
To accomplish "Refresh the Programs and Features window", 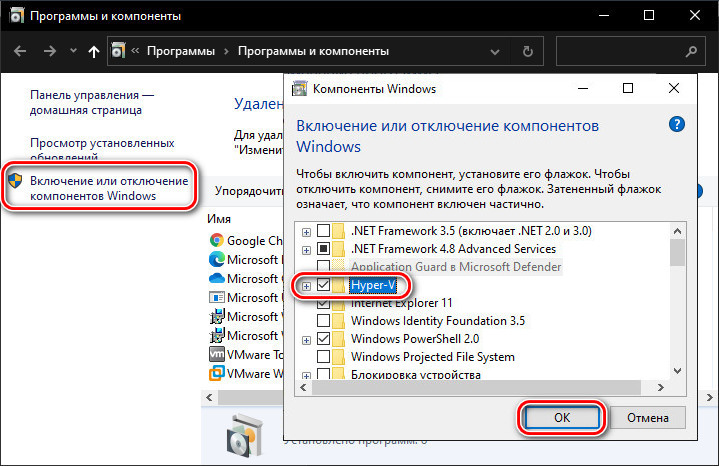I will (x=528, y=51).
